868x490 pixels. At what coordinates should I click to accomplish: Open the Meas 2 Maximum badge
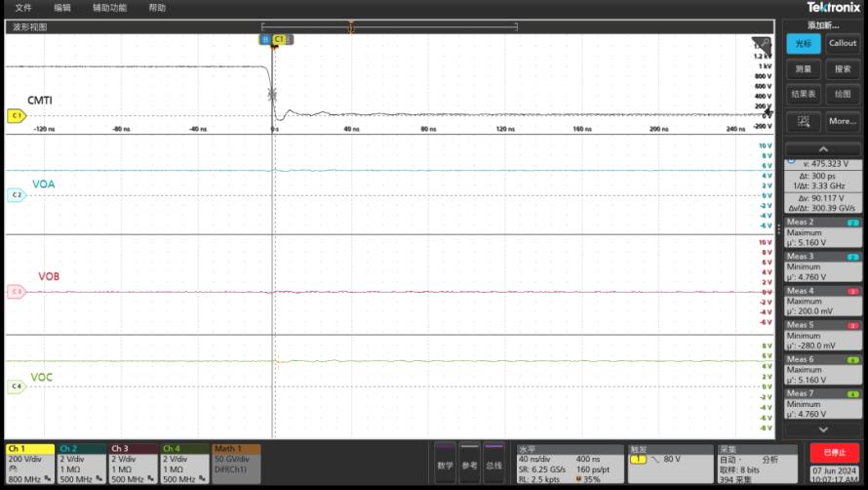pos(822,232)
